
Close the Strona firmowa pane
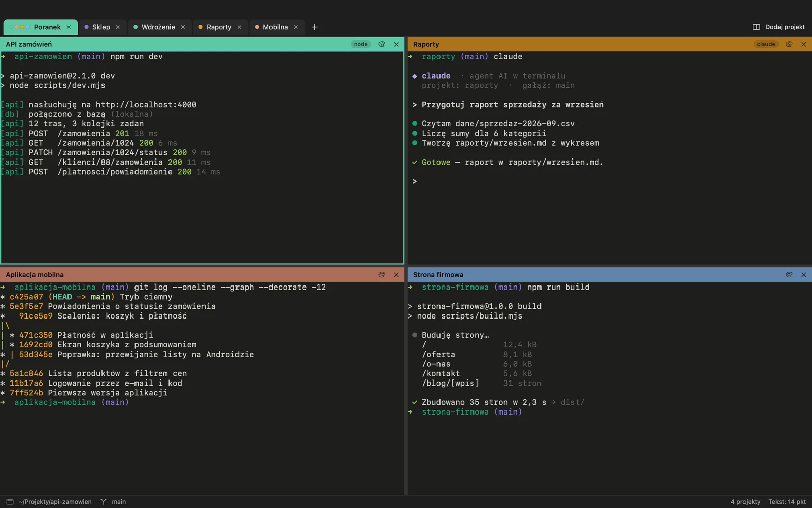click(x=804, y=275)
